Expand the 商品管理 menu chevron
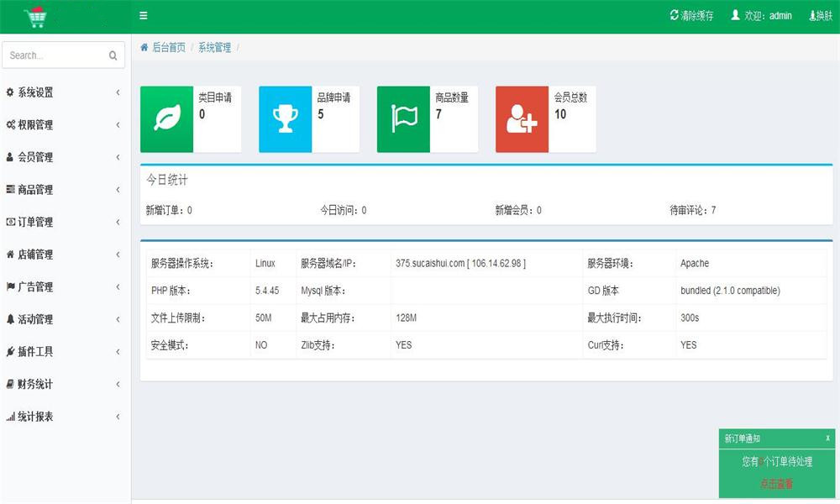This screenshot has height=504, width=840. click(x=118, y=189)
